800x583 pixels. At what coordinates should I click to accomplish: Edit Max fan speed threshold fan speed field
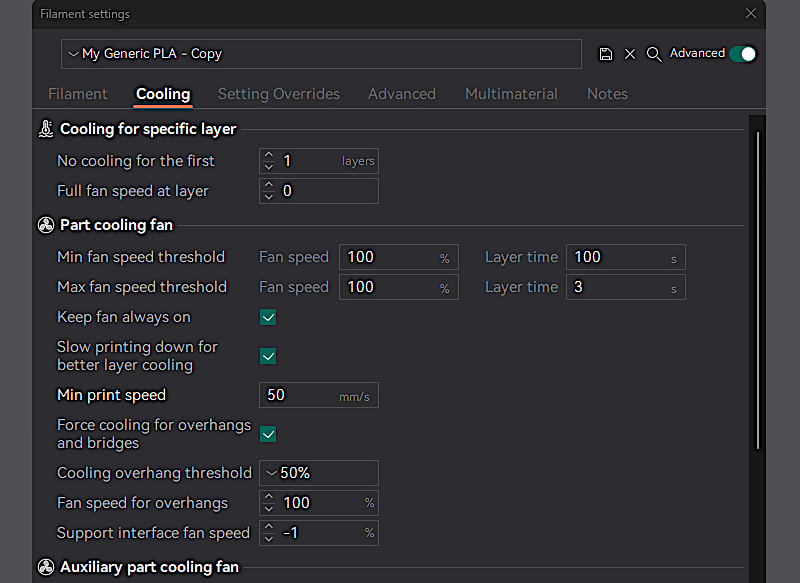tap(398, 287)
